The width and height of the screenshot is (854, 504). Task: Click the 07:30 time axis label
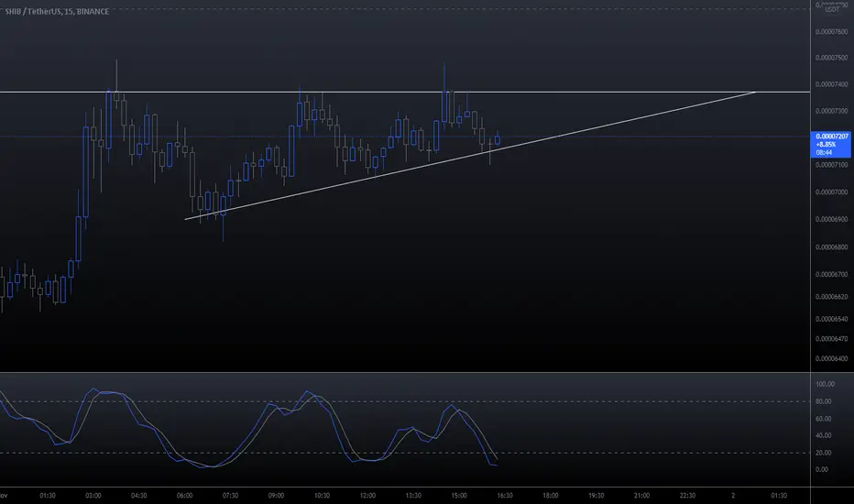[230, 496]
